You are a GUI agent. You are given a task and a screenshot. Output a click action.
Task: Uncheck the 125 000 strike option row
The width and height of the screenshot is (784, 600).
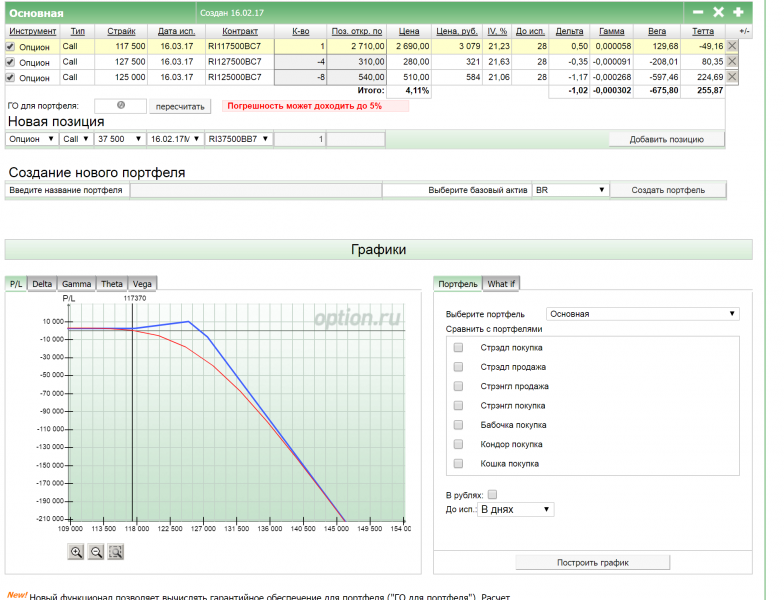10,78
